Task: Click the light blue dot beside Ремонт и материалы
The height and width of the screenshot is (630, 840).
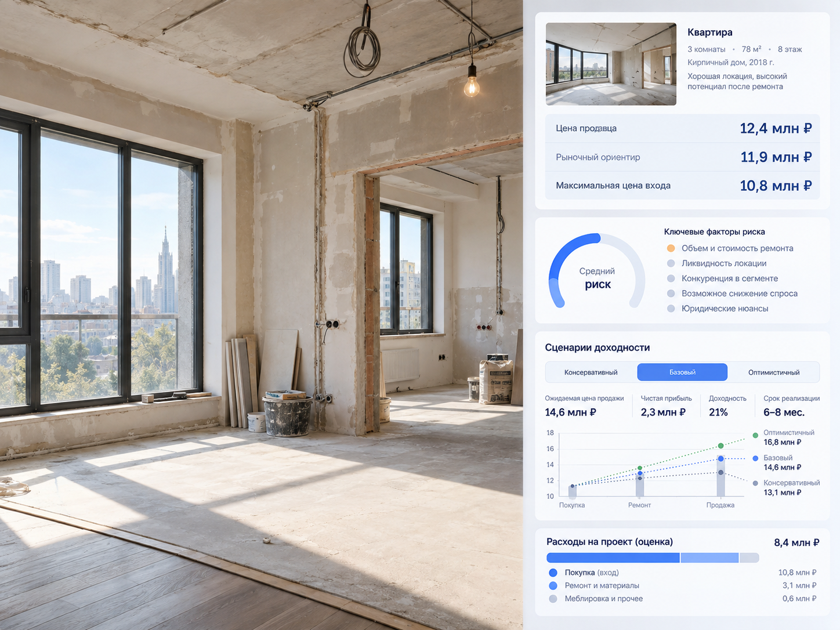Action: coord(553,586)
